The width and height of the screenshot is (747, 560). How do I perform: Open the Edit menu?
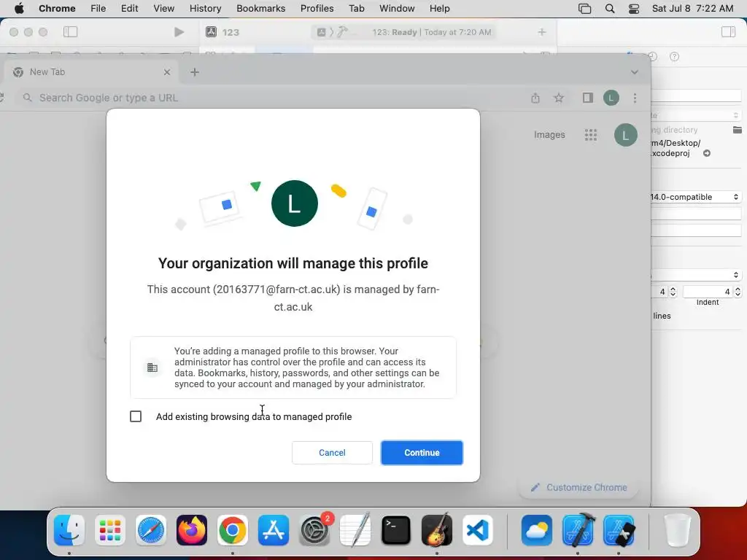[x=129, y=8]
